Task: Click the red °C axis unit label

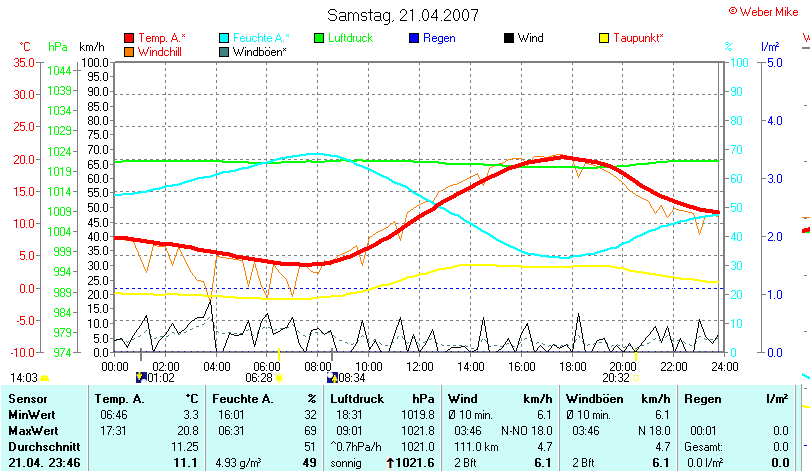Action: (25, 47)
